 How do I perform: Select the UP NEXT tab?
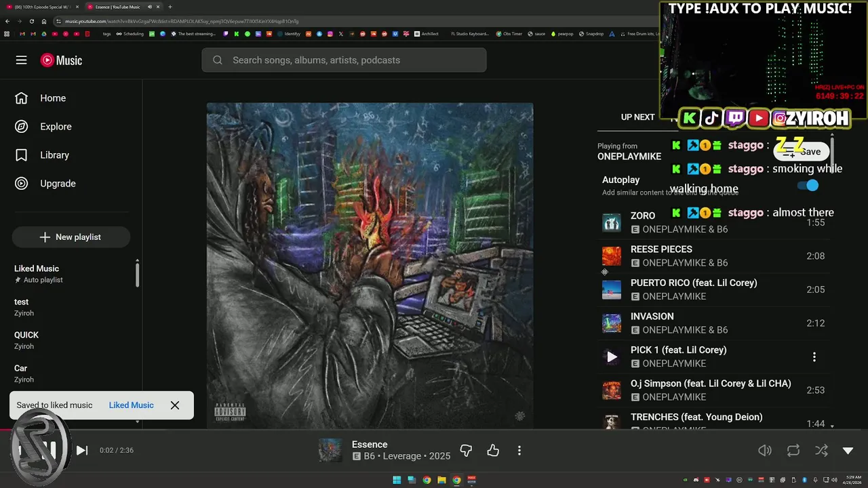pos(637,117)
